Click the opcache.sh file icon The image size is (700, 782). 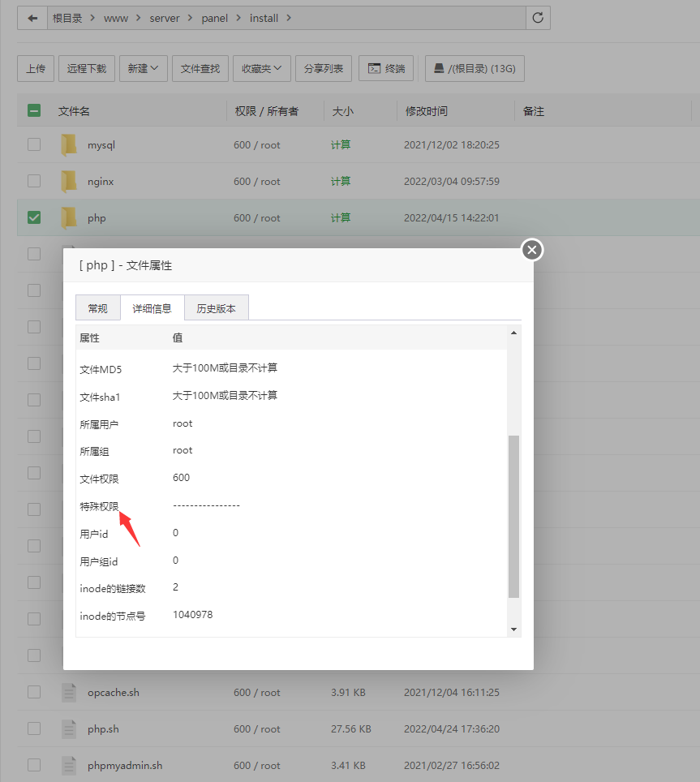69,692
